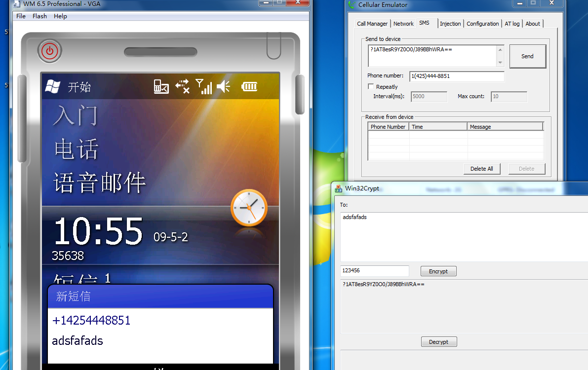
Task: Tap the data connection arrows icon
Action: 182,87
